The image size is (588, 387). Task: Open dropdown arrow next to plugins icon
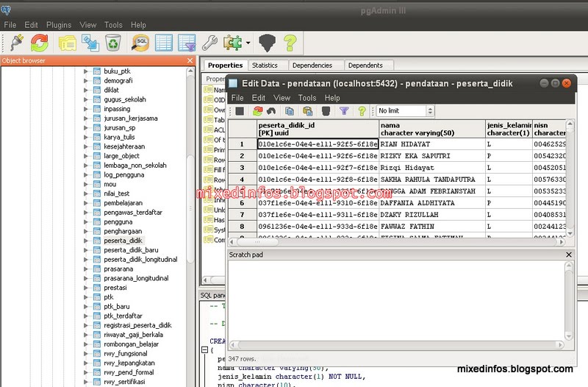point(248,43)
